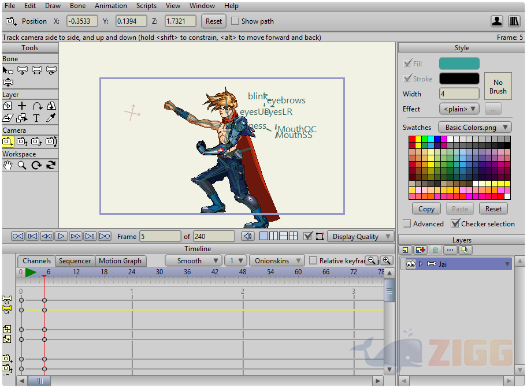
Task: Toggle visibility eyes of the Jai layer
Action: click(410, 264)
